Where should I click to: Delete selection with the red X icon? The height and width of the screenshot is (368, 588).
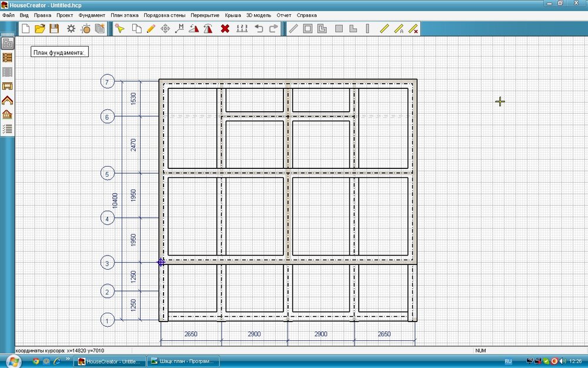(x=225, y=28)
